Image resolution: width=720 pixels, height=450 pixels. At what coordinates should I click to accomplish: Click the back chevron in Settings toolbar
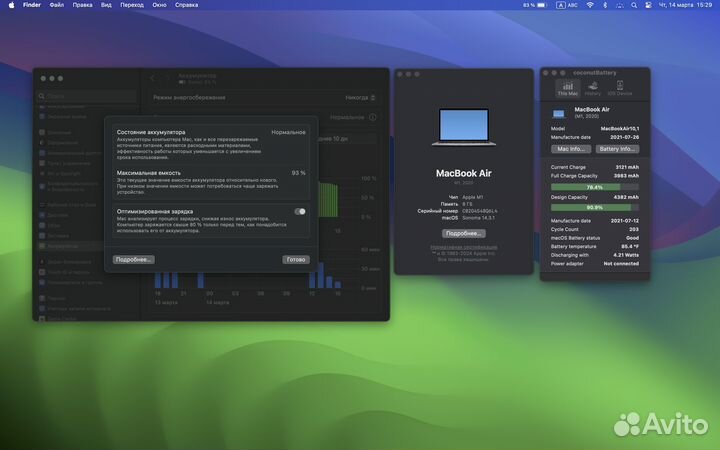(x=153, y=78)
